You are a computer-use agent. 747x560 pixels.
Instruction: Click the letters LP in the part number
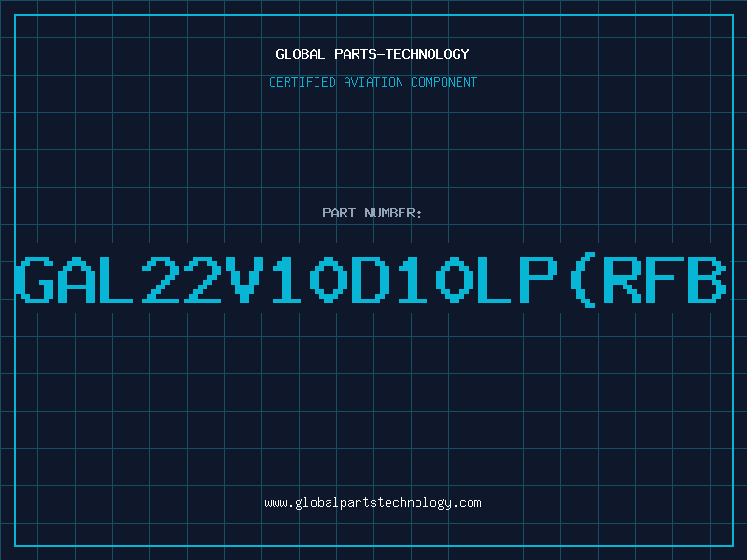[517, 280]
